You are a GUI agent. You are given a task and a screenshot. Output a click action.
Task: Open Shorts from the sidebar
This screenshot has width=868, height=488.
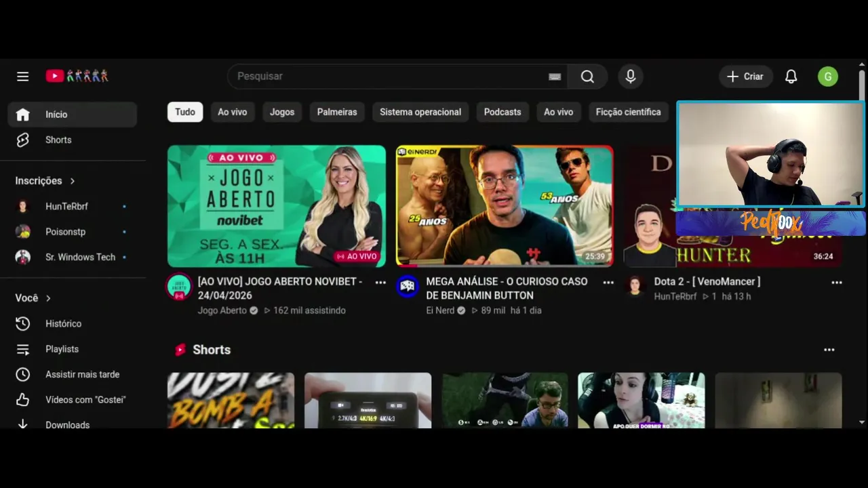tap(73, 140)
